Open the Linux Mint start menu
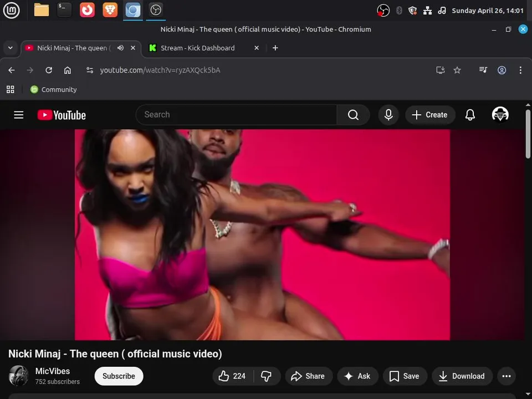The width and height of the screenshot is (532, 399). click(x=11, y=10)
